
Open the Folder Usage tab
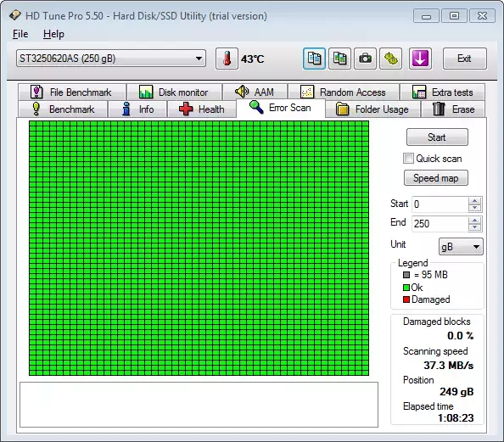[372, 109]
